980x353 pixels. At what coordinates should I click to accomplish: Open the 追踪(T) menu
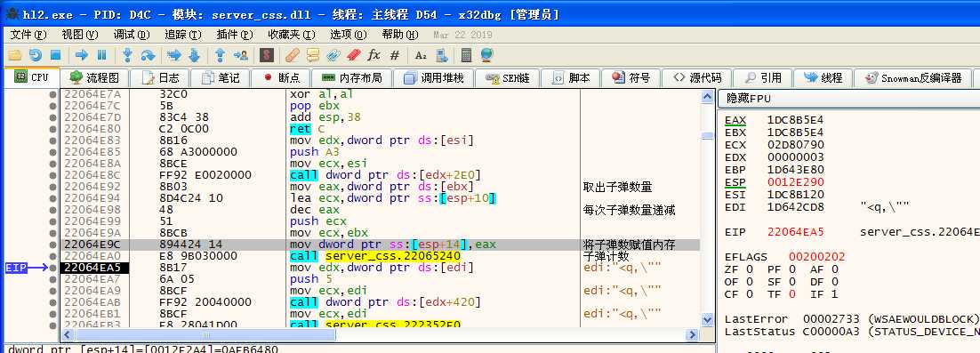pyautogui.click(x=183, y=35)
